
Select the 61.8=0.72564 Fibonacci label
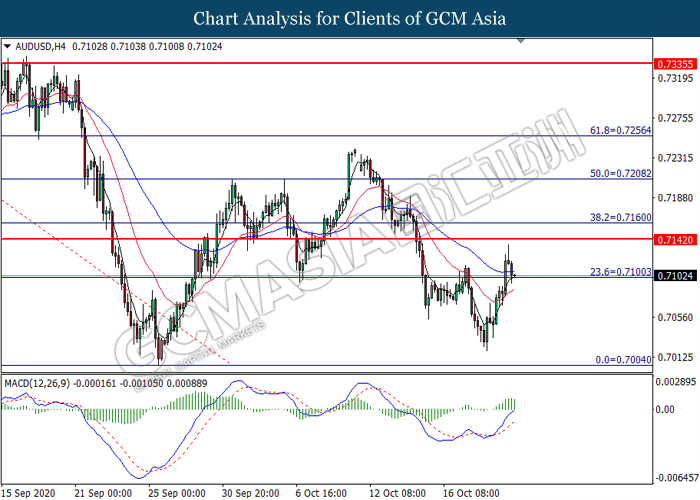(x=621, y=130)
